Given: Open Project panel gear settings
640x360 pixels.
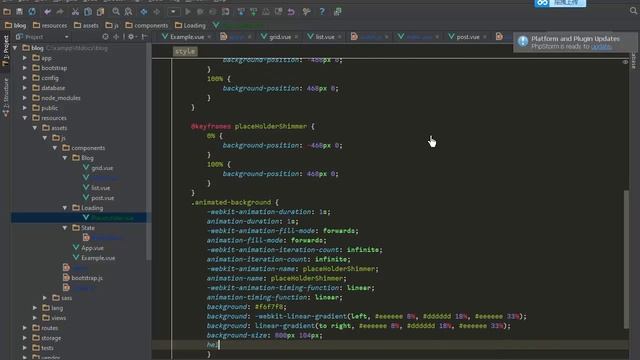Looking at the screenshot, I should point(131,37).
